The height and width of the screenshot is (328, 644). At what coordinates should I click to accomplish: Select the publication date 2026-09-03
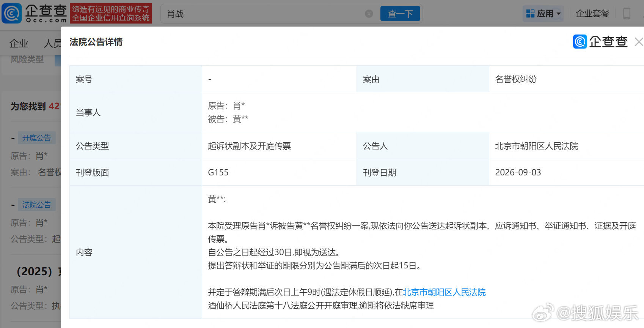click(518, 172)
